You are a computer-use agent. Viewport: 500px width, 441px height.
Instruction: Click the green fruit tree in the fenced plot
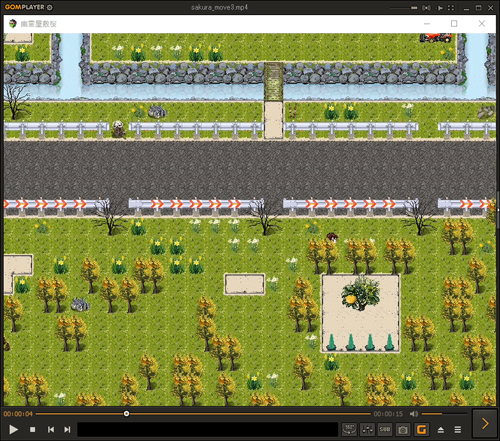(x=360, y=293)
